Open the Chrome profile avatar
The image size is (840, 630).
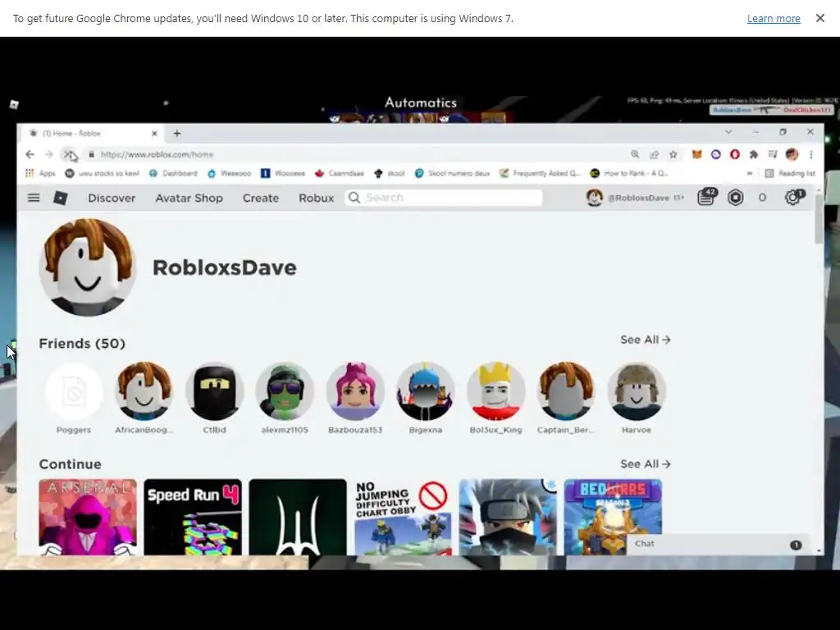point(792,154)
